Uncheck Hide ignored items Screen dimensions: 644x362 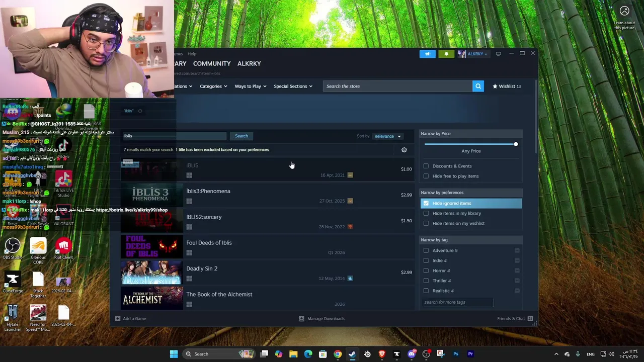(426, 203)
